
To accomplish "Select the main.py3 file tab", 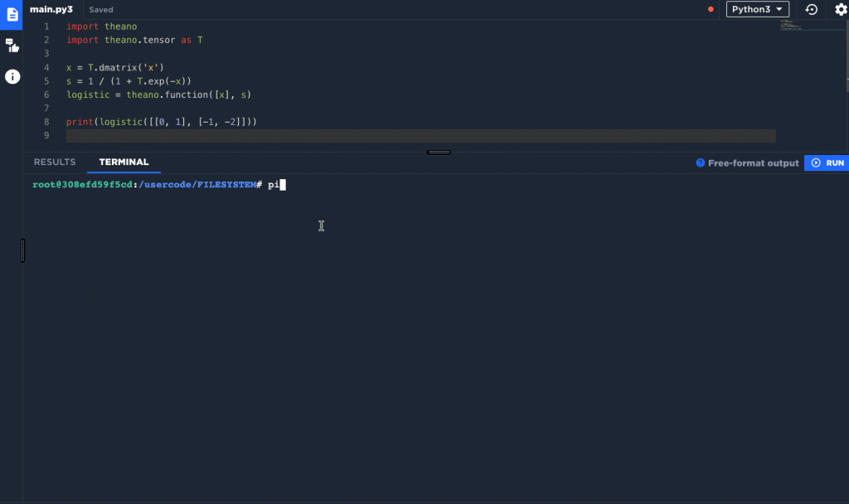I will click(51, 9).
